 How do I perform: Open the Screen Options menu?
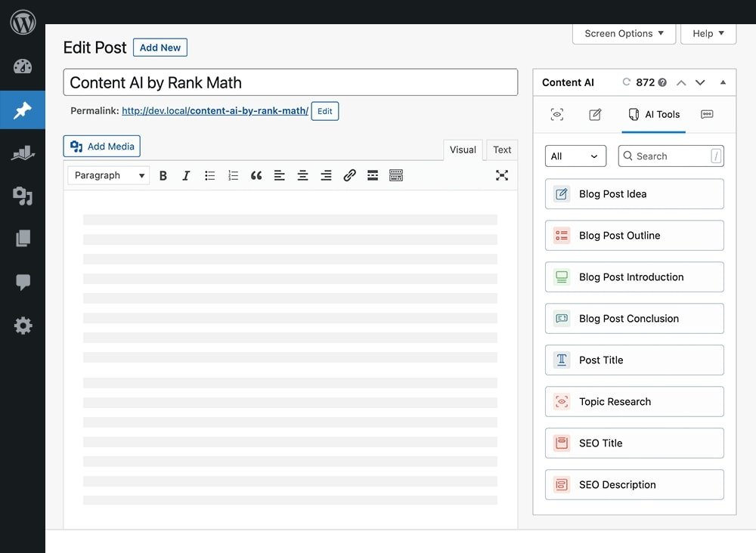624,33
